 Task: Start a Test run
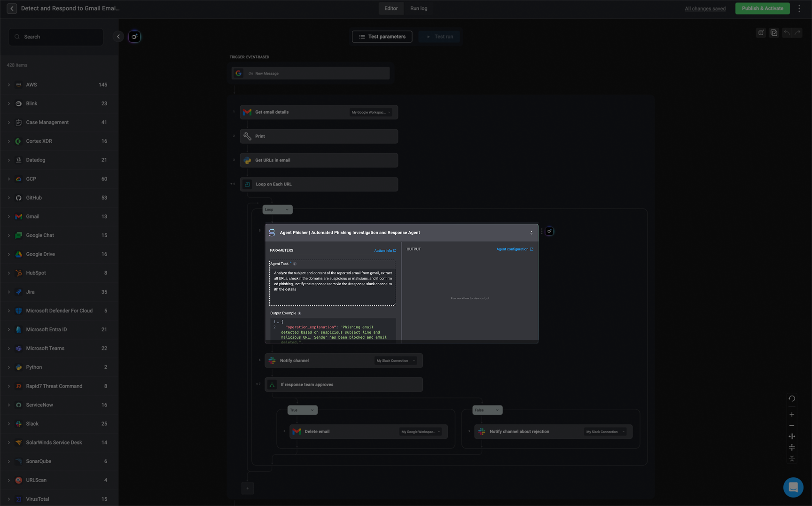pos(439,37)
